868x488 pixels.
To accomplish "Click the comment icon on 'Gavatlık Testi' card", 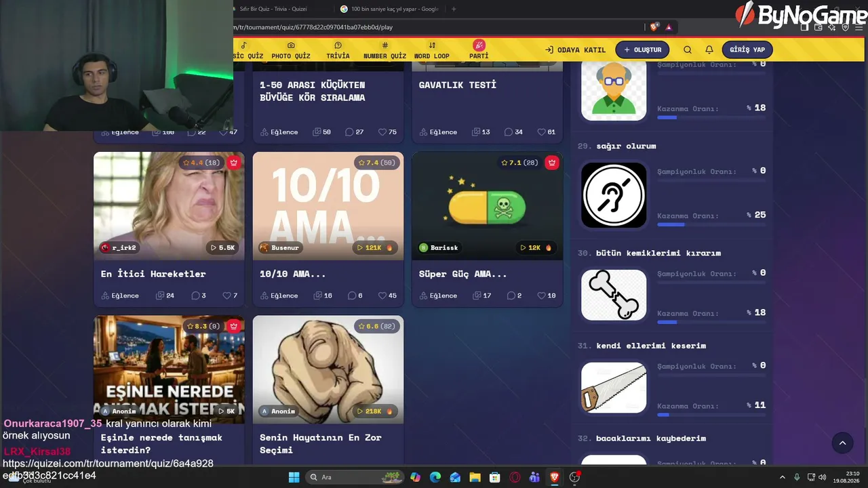I will [508, 132].
